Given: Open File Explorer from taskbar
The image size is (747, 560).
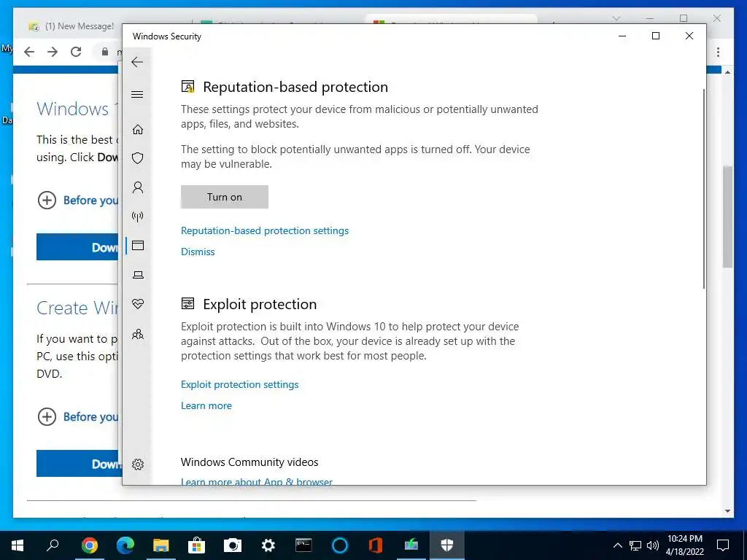Looking at the screenshot, I should tap(161, 545).
